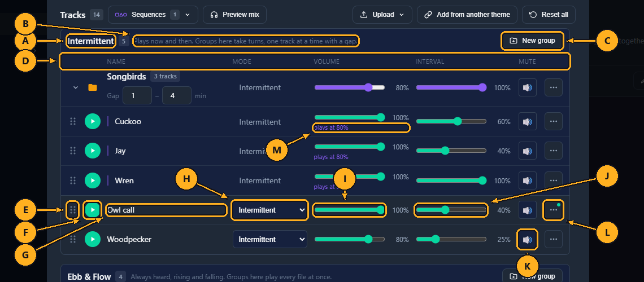The width and height of the screenshot is (644, 282).
Task: Click the Songbirds group name
Action: 127,76
